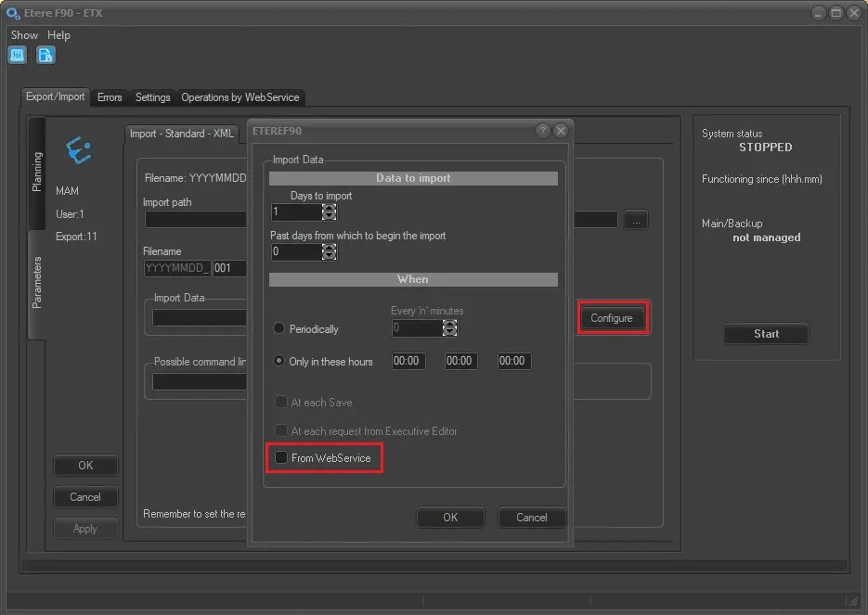
Task: Click the monitor-shaped toolbar icon under Show
Action: coord(18,56)
